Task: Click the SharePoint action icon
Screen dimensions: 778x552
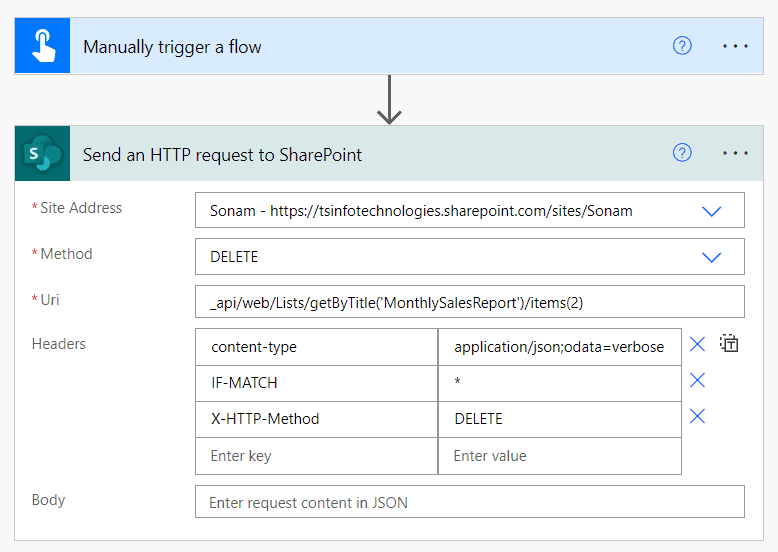Action: (43, 153)
